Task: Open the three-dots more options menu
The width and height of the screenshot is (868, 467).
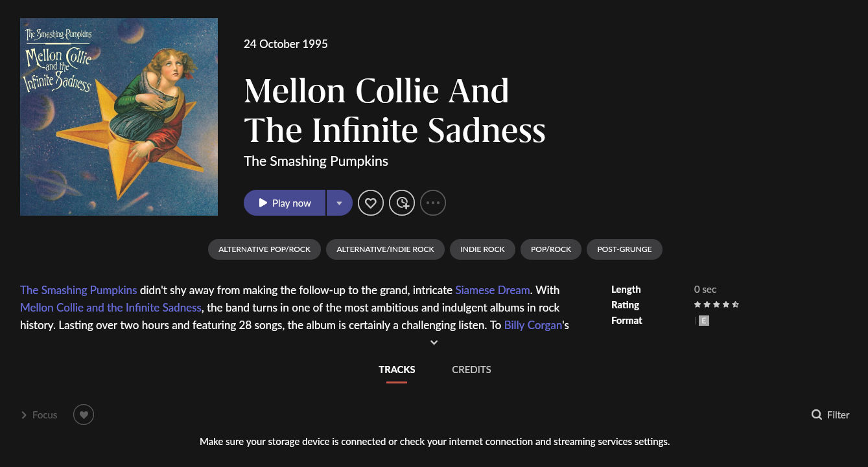Action: click(433, 203)
